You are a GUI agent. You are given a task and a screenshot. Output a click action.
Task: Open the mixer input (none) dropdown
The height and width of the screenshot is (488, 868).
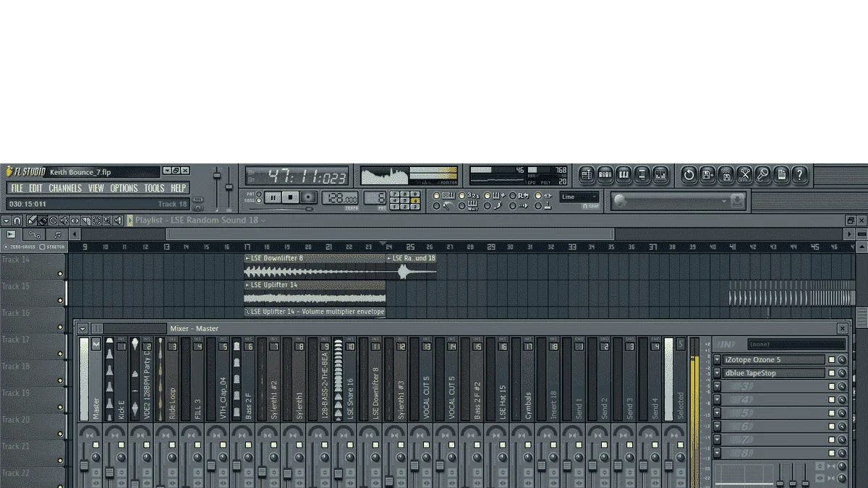pyautogui.click(x=796, y=345)
